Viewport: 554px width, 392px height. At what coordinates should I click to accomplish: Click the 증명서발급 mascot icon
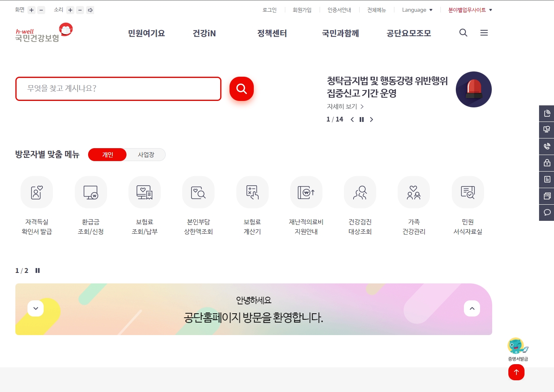tap(518, 350)
